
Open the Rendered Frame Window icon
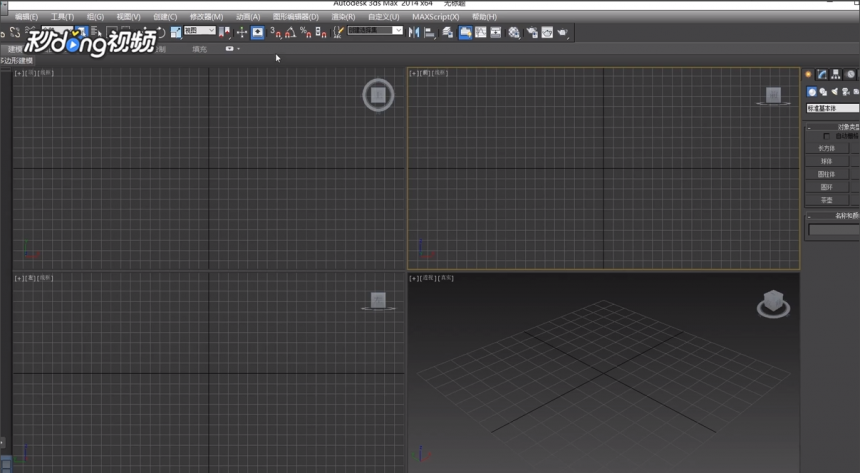547,32
